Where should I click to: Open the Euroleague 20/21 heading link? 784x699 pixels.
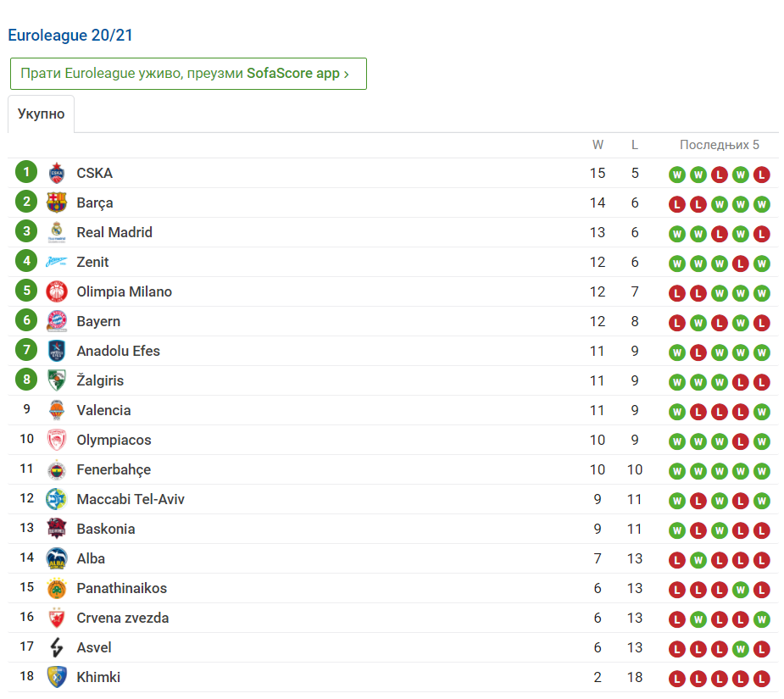(x=70, y=36)
